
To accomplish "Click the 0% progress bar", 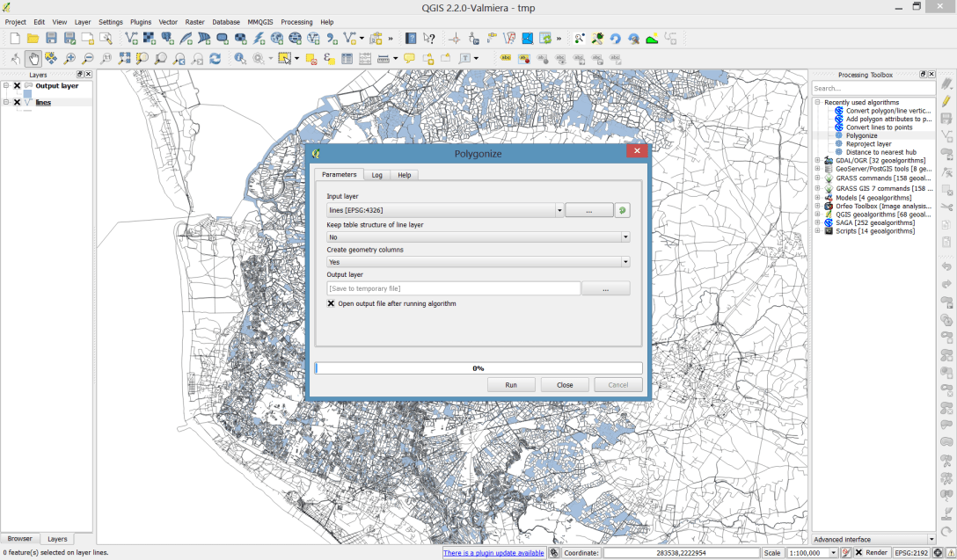I will click(x=478, y=367).
